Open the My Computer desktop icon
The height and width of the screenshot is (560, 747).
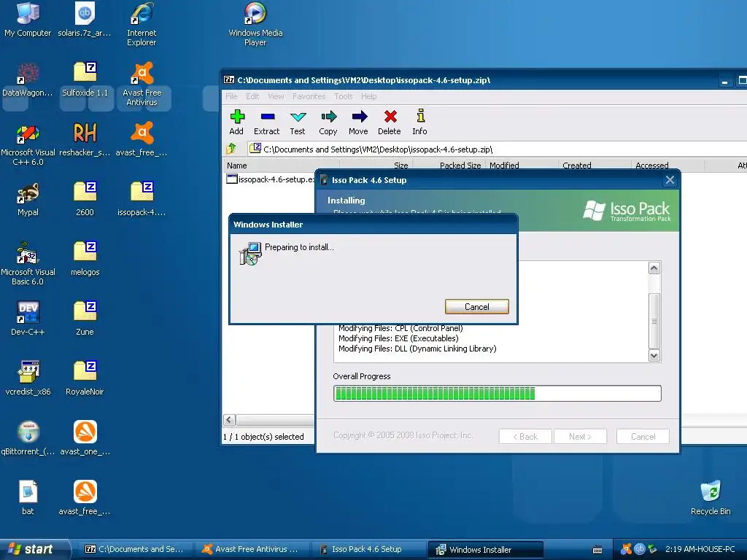[28, 19]
